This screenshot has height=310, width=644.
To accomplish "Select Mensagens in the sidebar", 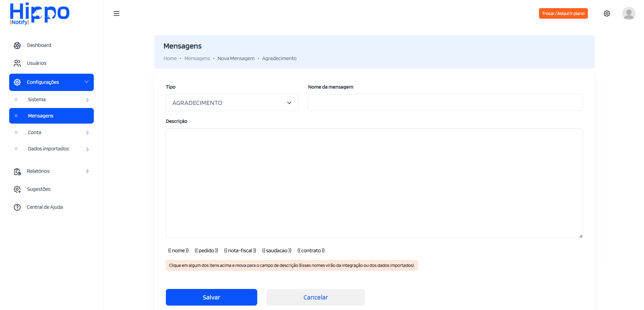I will 51,116.
